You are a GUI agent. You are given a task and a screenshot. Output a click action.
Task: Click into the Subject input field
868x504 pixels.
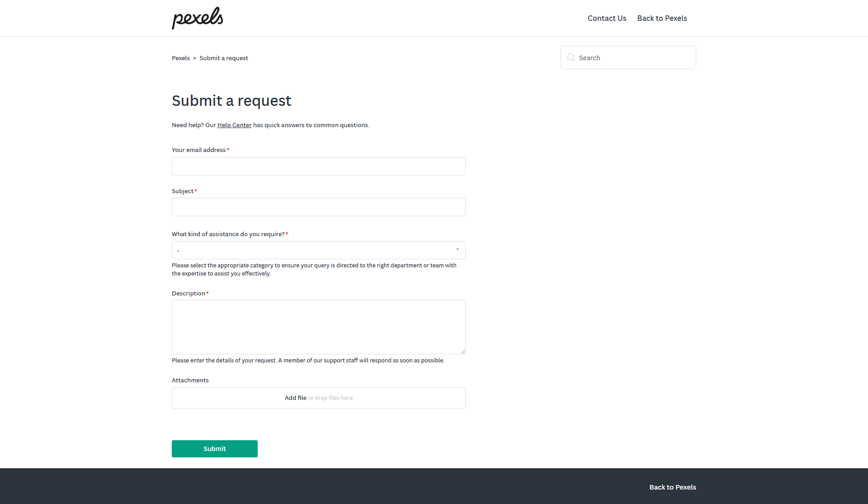318,207
